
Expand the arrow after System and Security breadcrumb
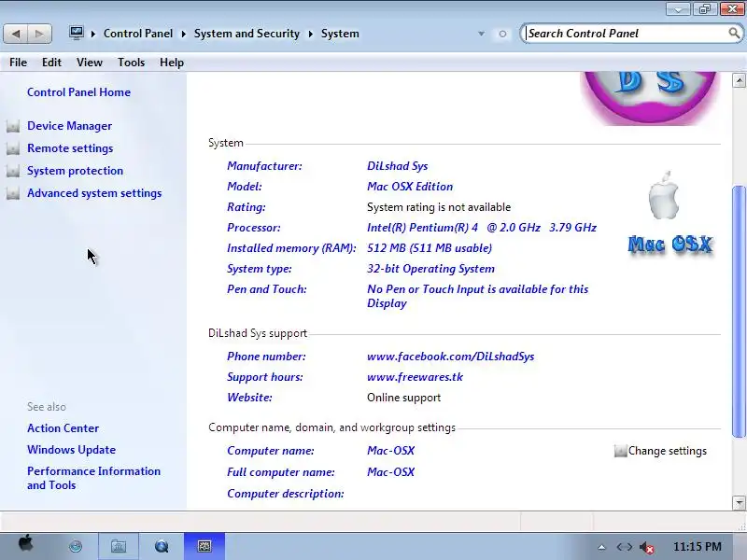pos(311,34)
